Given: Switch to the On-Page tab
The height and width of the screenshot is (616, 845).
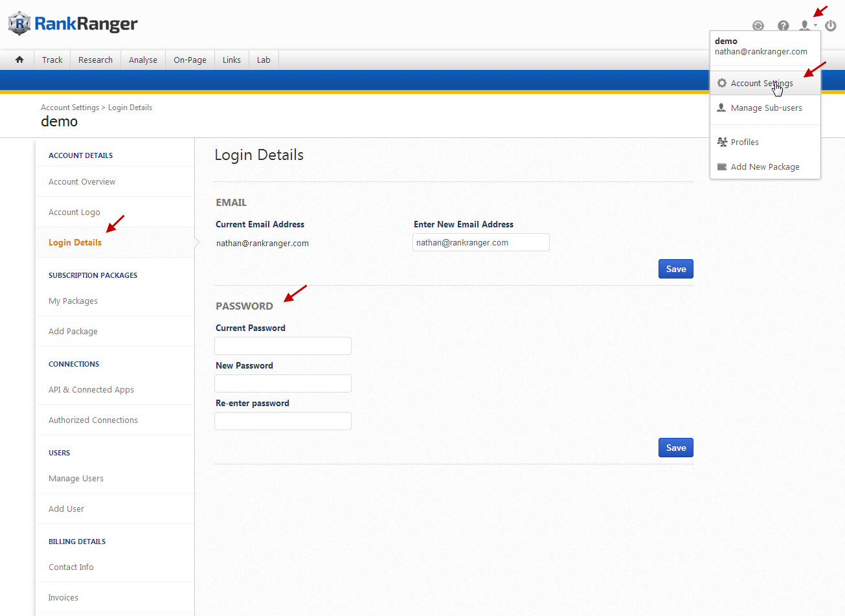Looking at the screenshot, I should [x=190, y=60].
